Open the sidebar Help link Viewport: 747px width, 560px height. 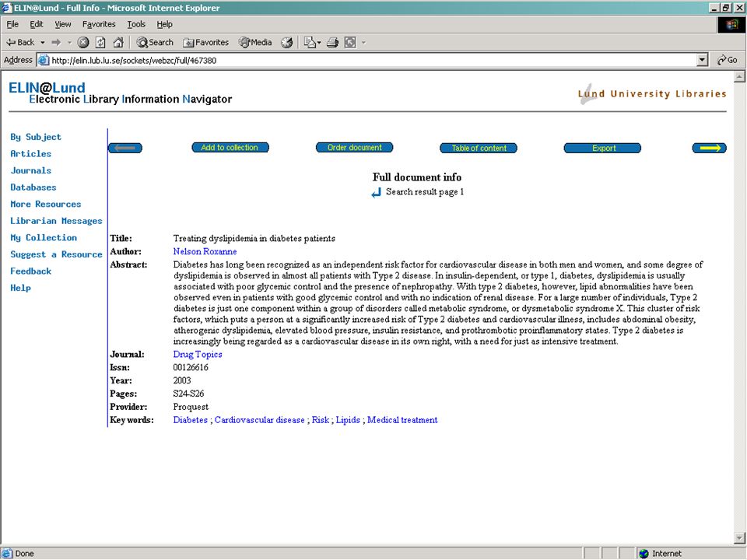20,288
